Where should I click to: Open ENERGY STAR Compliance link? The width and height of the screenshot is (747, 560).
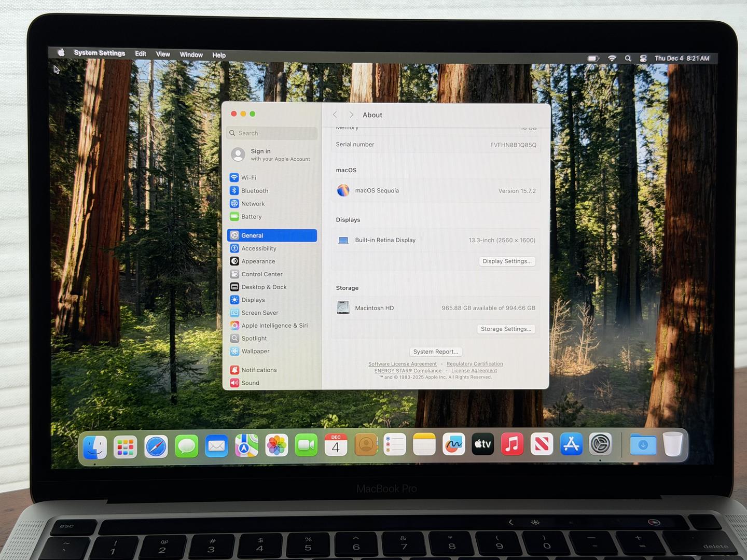408,371
